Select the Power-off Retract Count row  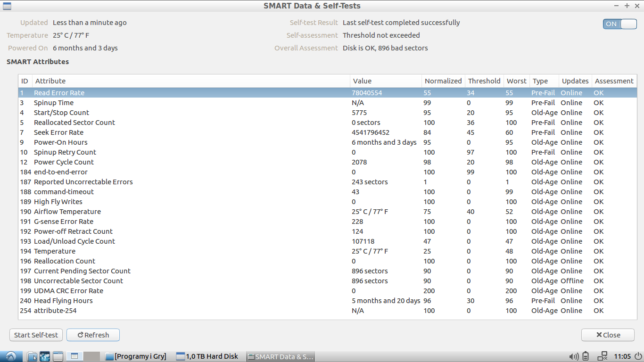point(327,231)
